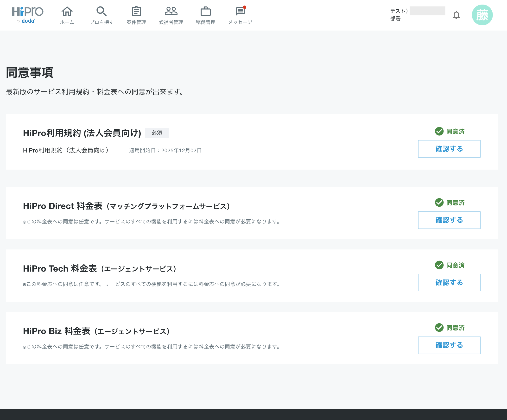Viewport: 507px width, 420px height.
Task: Open the 案件管理 clipboard icon
Action: click(136, 11)
